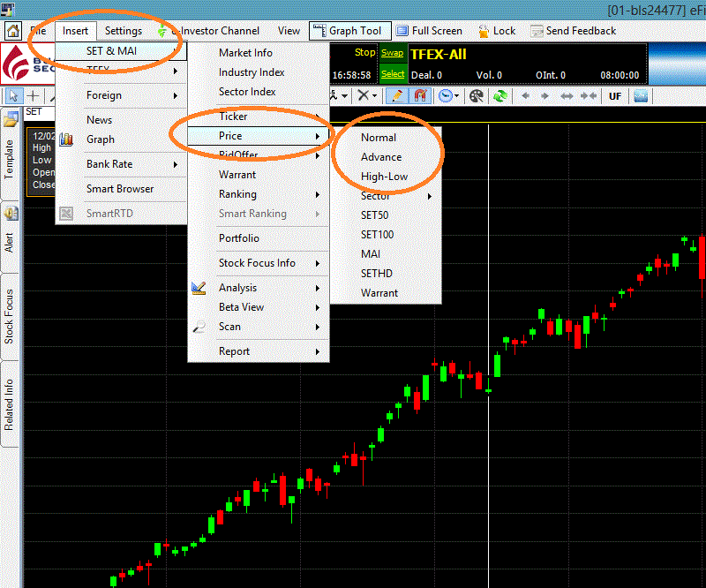Click the blue picture snapshot icon
The width and height of the screenshot is (706, 588).
coord(641,96)
